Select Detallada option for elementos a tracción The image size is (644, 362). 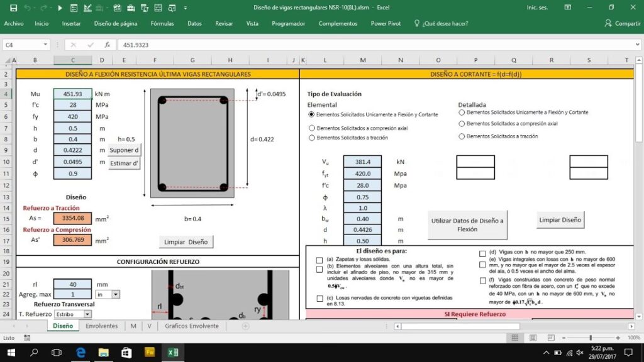462,136
